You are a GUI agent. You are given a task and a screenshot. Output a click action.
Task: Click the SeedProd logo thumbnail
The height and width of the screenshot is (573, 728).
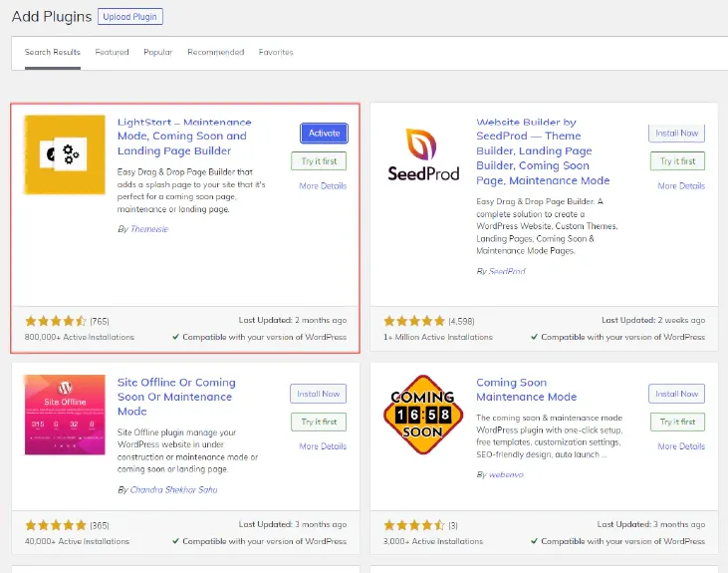click(x=423, y=154)
